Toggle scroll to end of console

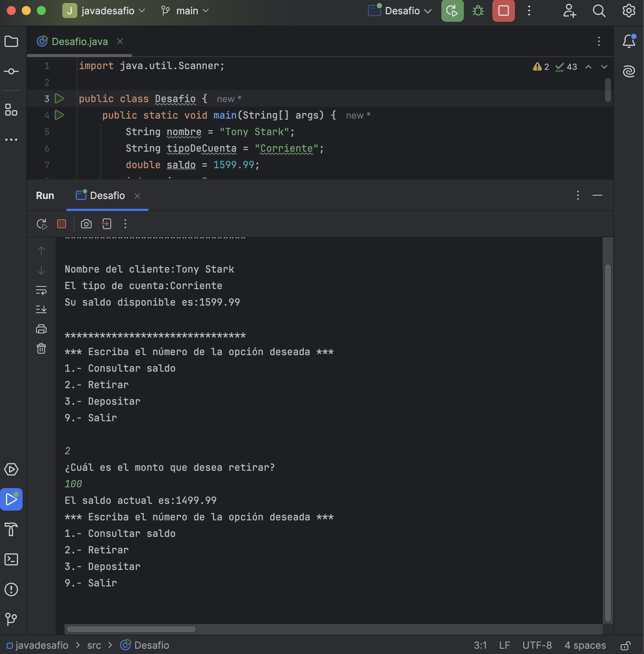(x=41, y=309)
